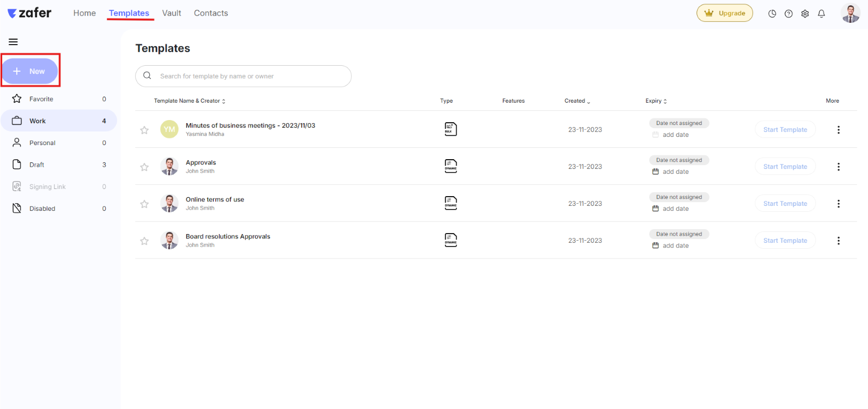Start the Minutes of business meetings template
The image size is (868, 409).
(785, 130)
